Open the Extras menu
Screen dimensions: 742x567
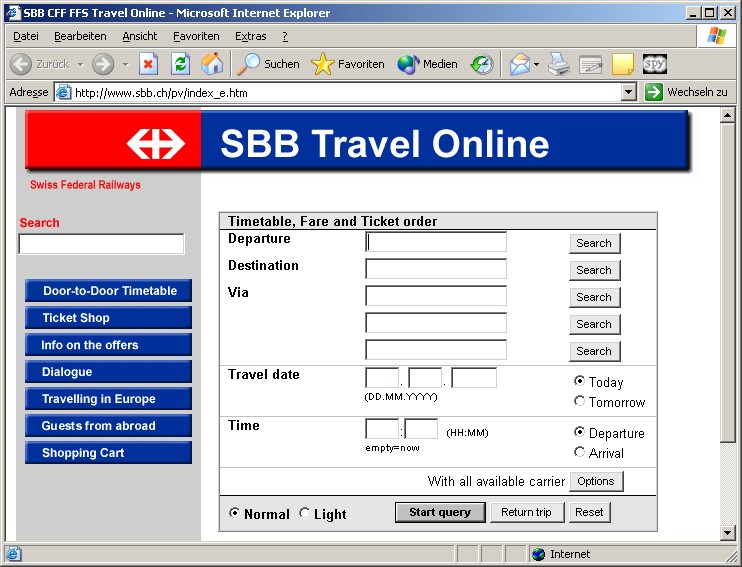[x=250, y=36]
